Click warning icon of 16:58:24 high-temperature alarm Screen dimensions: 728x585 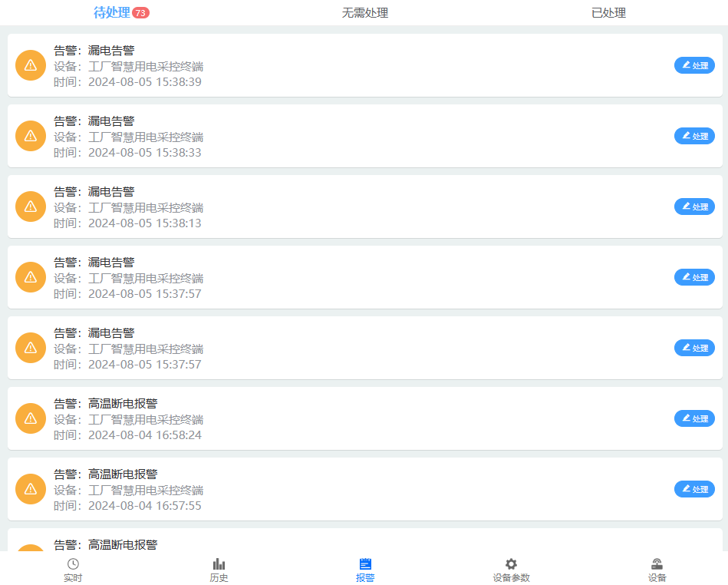pos(31,418)
